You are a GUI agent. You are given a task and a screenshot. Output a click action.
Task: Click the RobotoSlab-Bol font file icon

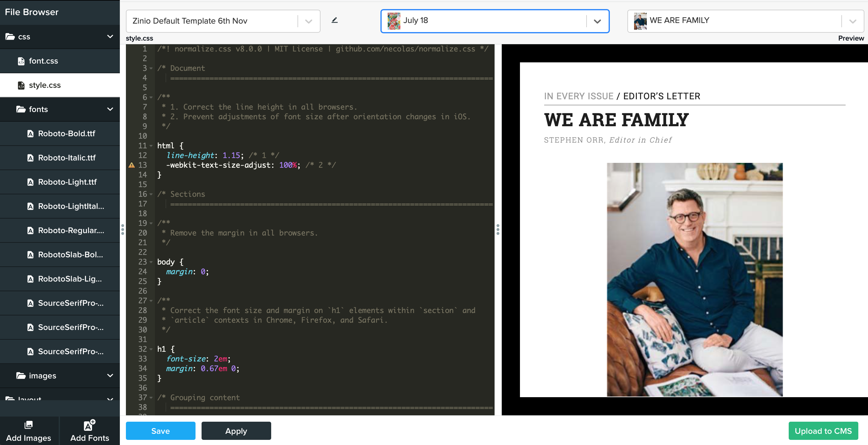click(30, 255)
